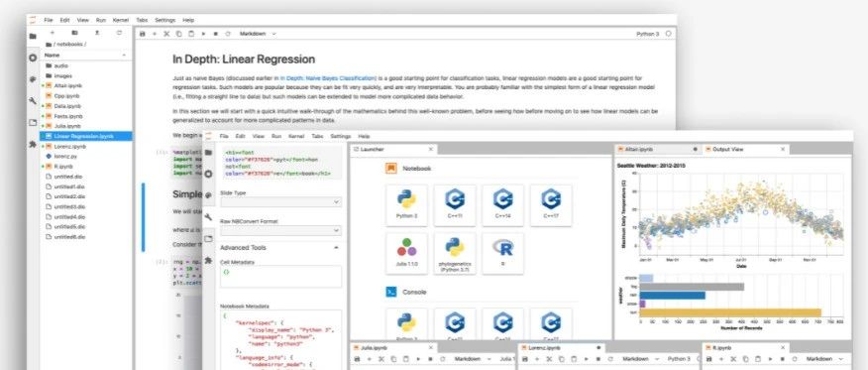Click inside the Cell Metadata editor box
This screenshot has height=370, width=868.
pyautogui.click(x=280, y=277)
